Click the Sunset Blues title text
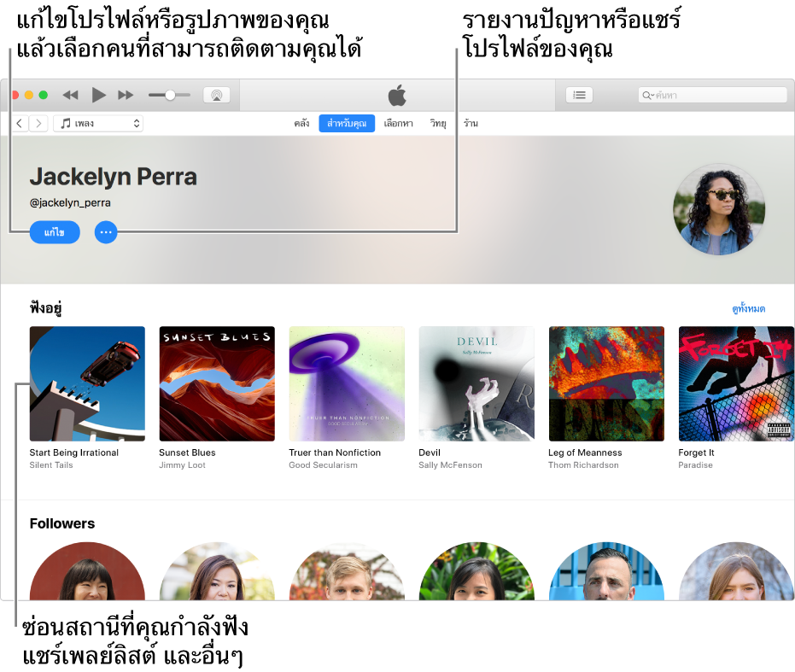The image size is (795, 672). (187, 453)
